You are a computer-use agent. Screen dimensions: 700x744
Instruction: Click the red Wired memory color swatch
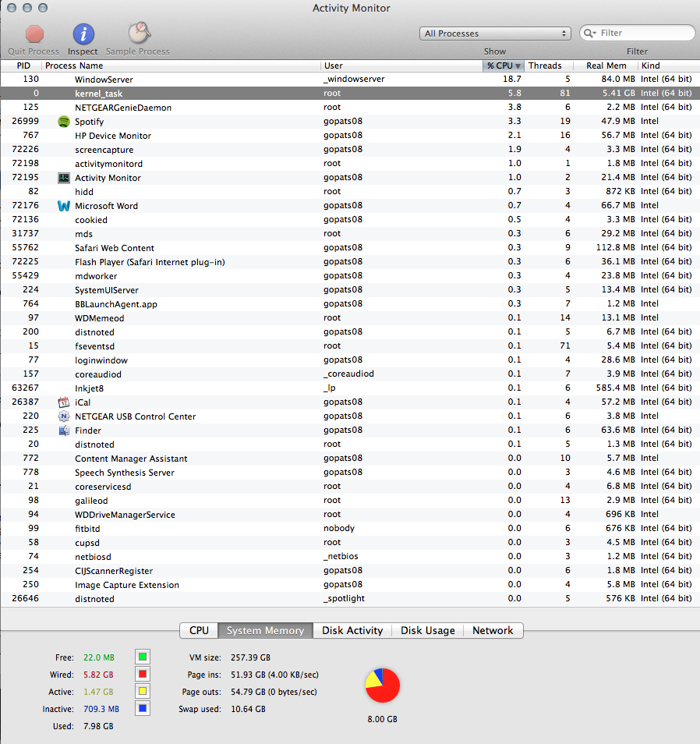tap(143, 675)
